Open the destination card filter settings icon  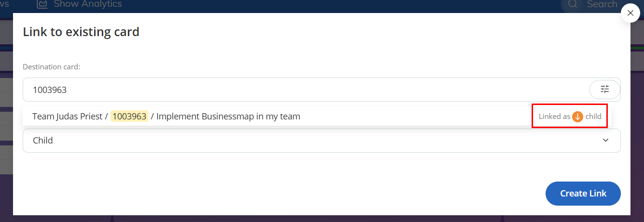tap(605, 90)
